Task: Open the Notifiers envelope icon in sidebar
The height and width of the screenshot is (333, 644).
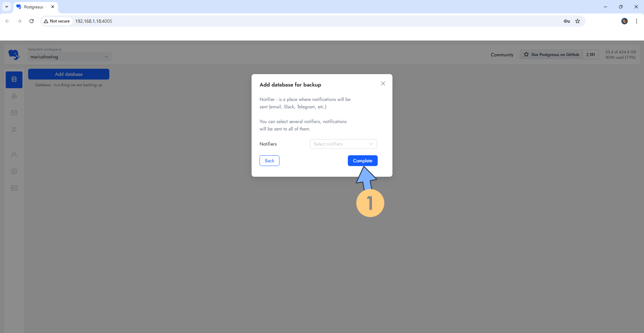Action: pyautogui.click(x=14, y=113)
